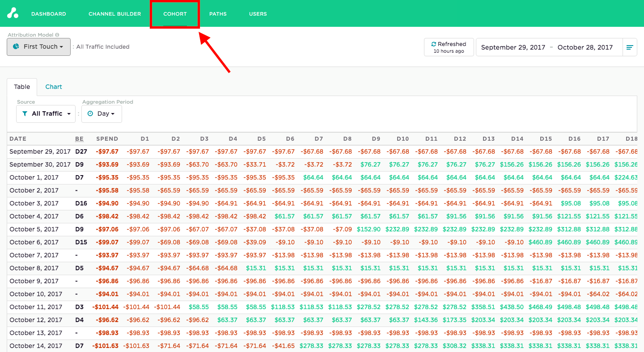The image size is (644, 352).
Task: Open the Day aggregation period dropdown
Action: 102,114
